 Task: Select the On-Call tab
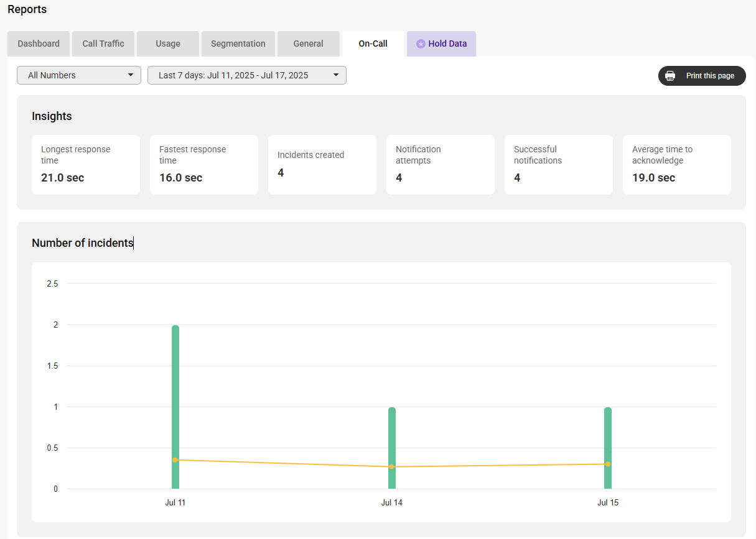pyautogui.click(x=373, y=44)
